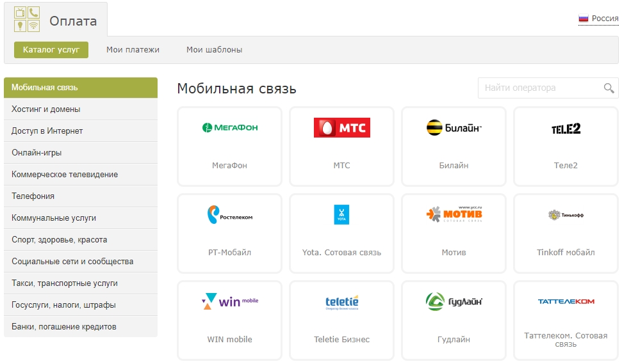The height and width of the screenshot is (364, 622).
Task: Select the Гудлайн green logo
Action: click(x=454, y=301)
